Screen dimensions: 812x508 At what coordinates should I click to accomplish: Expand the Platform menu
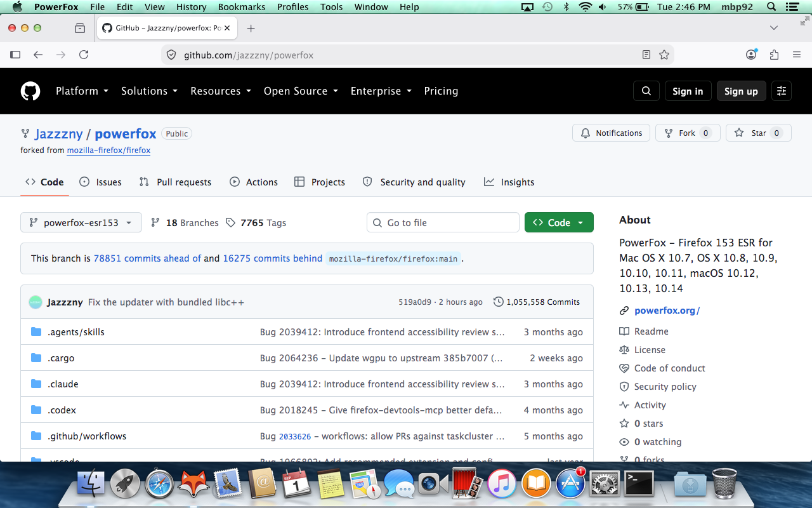(x=82, y=91)
